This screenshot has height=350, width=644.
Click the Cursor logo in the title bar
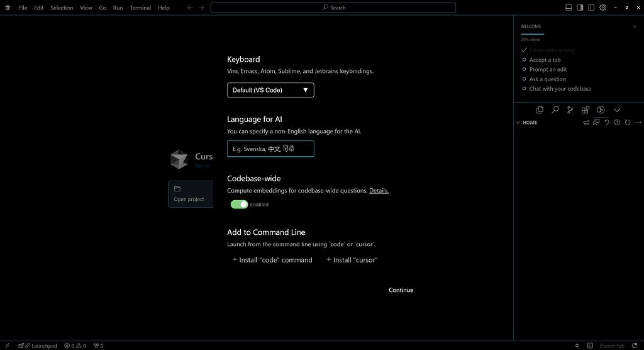tap(8, 8)
